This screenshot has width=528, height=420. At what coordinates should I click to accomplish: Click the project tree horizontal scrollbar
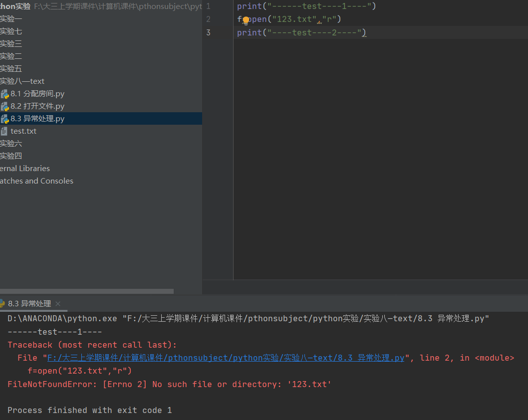tap(87, 291)
